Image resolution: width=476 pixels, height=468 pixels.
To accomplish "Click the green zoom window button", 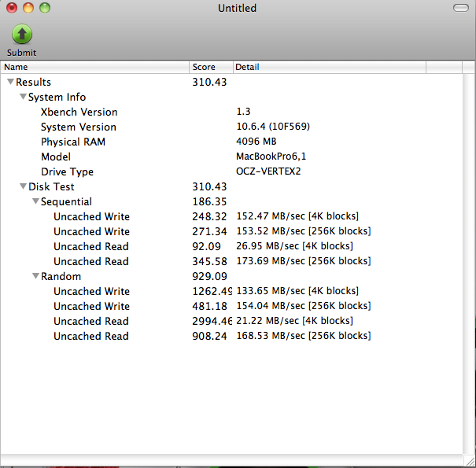I will [x=45, y=8].
